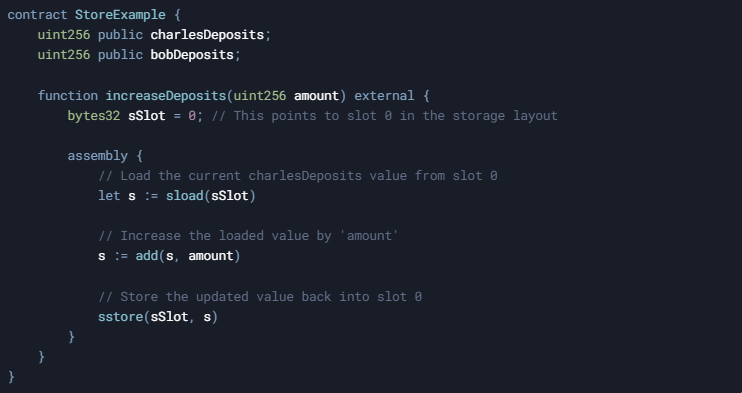Click the final closing brace of contract

[11, 377]
